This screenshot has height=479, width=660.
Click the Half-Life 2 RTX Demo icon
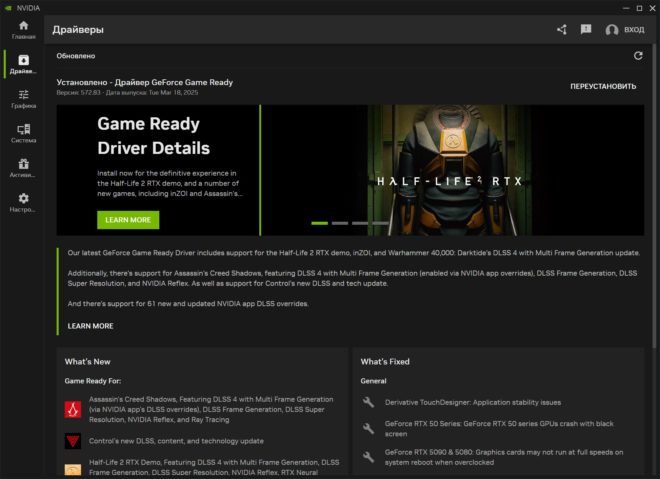[73, 469]
